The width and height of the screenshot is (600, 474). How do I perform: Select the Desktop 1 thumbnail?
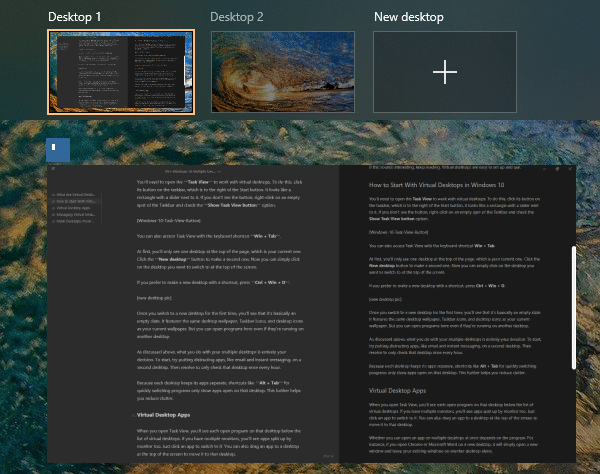coord(121,72)
